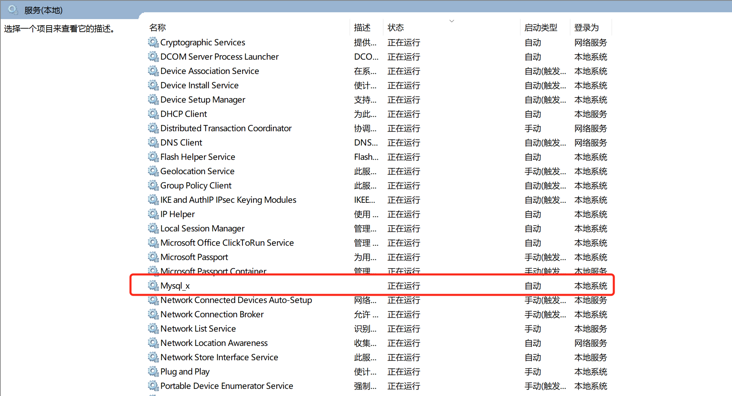Click the Device Install Service gear icon

pos(153,85)
